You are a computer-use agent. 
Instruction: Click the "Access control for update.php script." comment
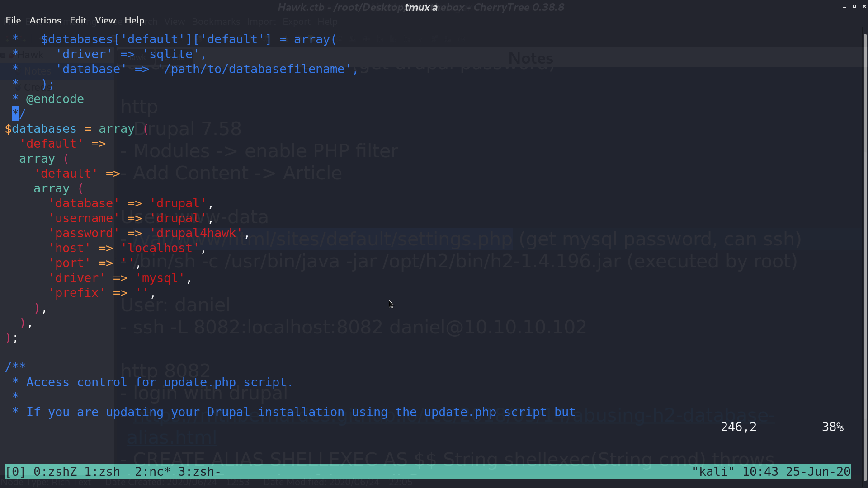click(160, 382)
